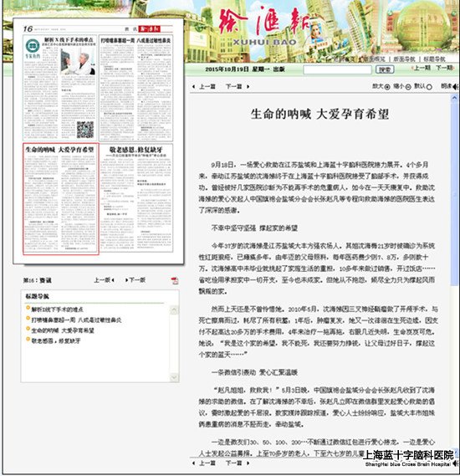Open the 版面导航 page navigation menu
460x476 pixels.
point(404,59)
